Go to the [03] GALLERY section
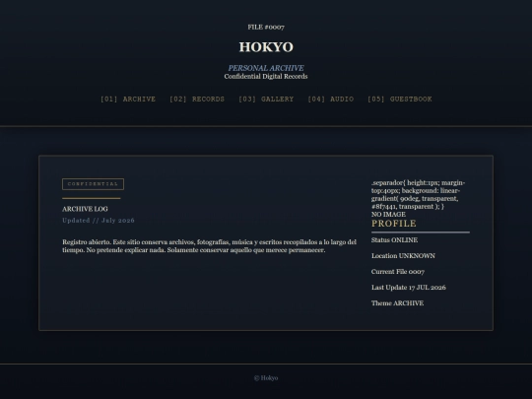The image size is (532, 399). [x=266, y=100]
